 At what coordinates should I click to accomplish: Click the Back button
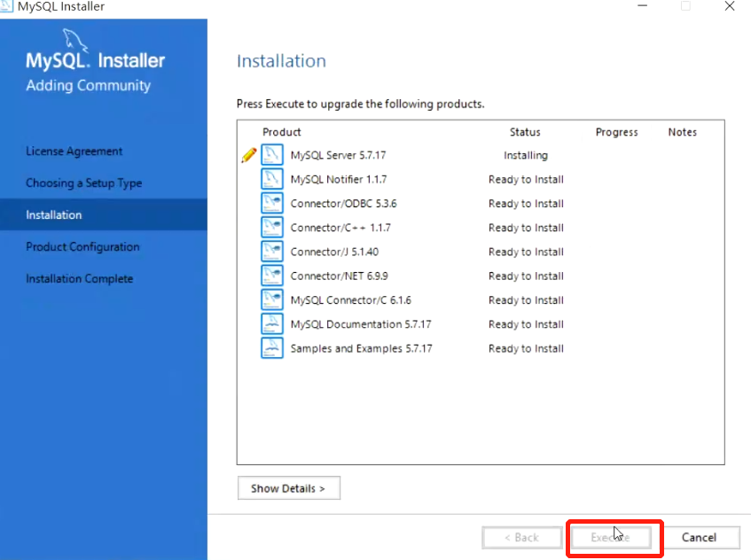(x=522, y=538)
